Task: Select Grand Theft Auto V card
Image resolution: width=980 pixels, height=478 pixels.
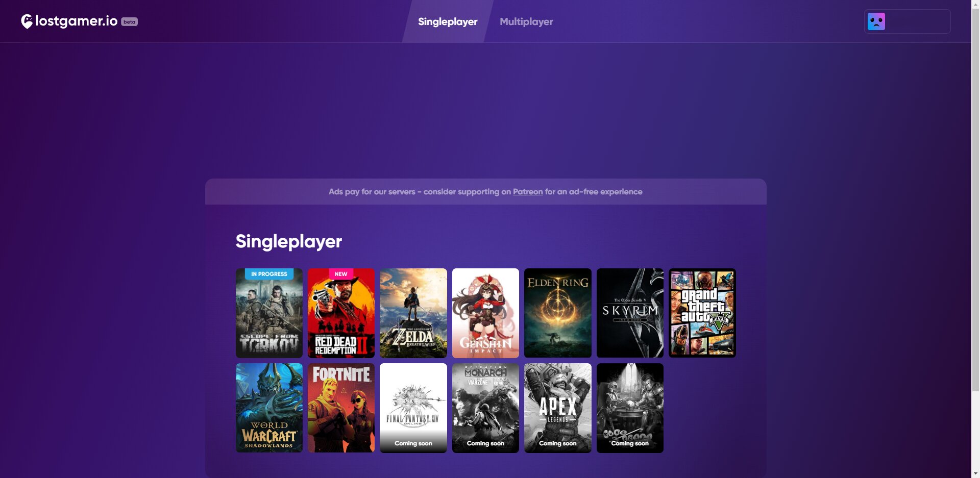Action: (702, 313)
